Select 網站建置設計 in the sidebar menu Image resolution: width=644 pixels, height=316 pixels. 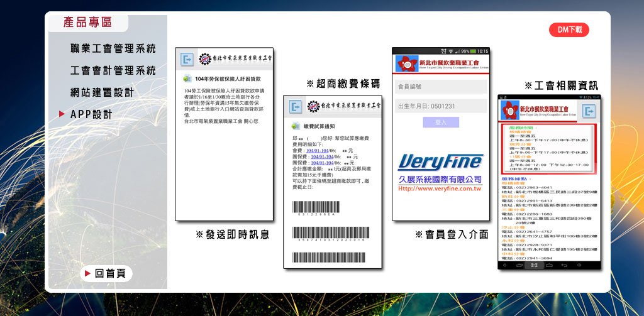click(x=102, y=92)
